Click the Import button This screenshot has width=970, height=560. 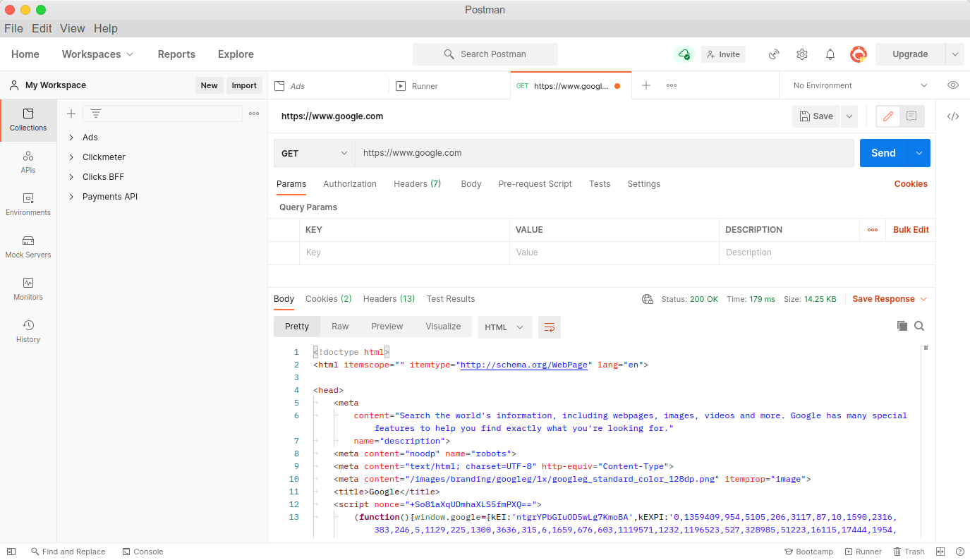(x=244, y=85)
